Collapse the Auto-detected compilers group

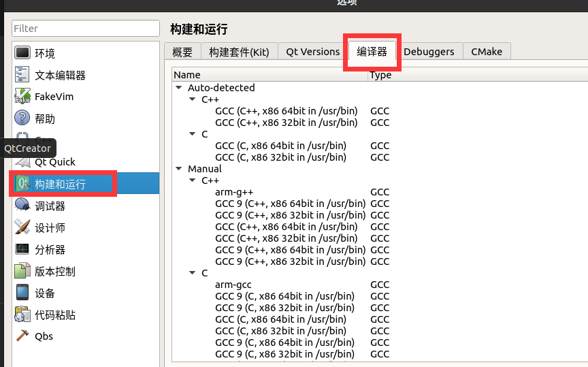(x=179, y=87)
